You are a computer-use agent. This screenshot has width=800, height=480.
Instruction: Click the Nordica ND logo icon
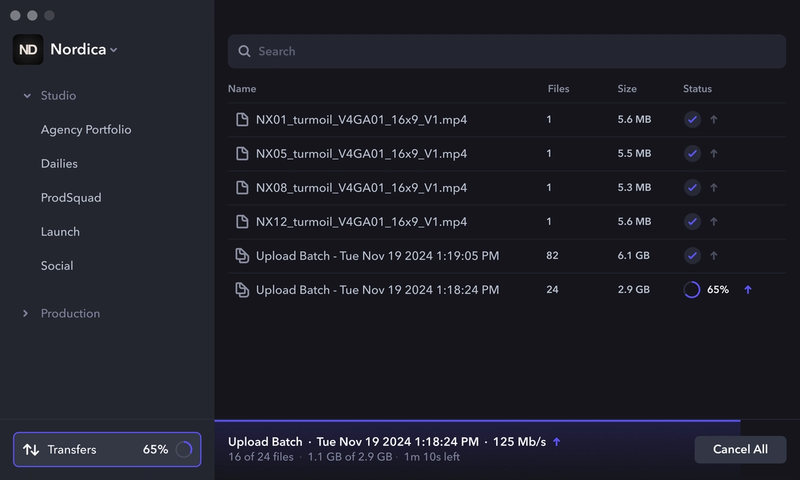28,49
